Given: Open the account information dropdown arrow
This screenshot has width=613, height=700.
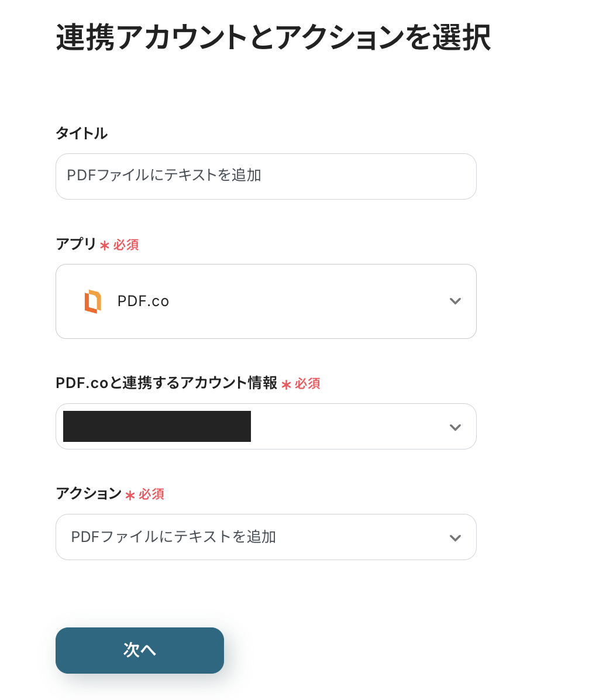Looking at the screenshot, I should 455,427.
